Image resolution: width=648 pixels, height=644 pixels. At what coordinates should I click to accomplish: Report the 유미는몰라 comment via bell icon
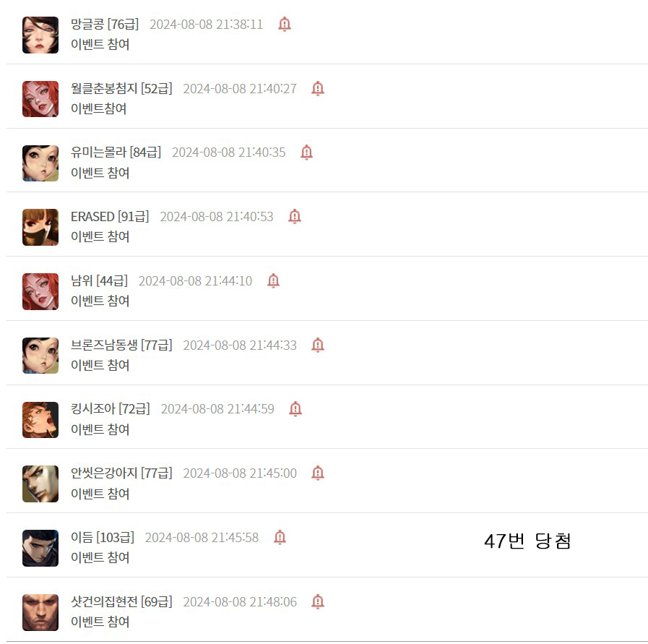[306, 153]
